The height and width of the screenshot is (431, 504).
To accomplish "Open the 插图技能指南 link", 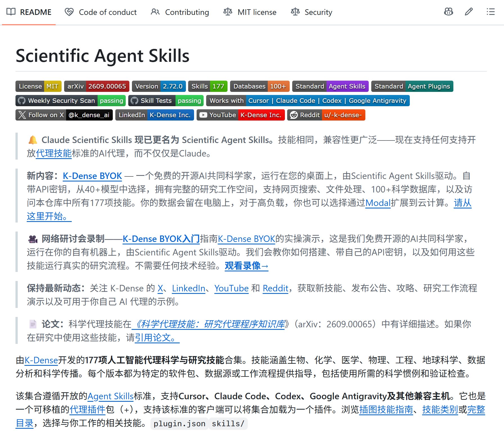I will 386,410.
